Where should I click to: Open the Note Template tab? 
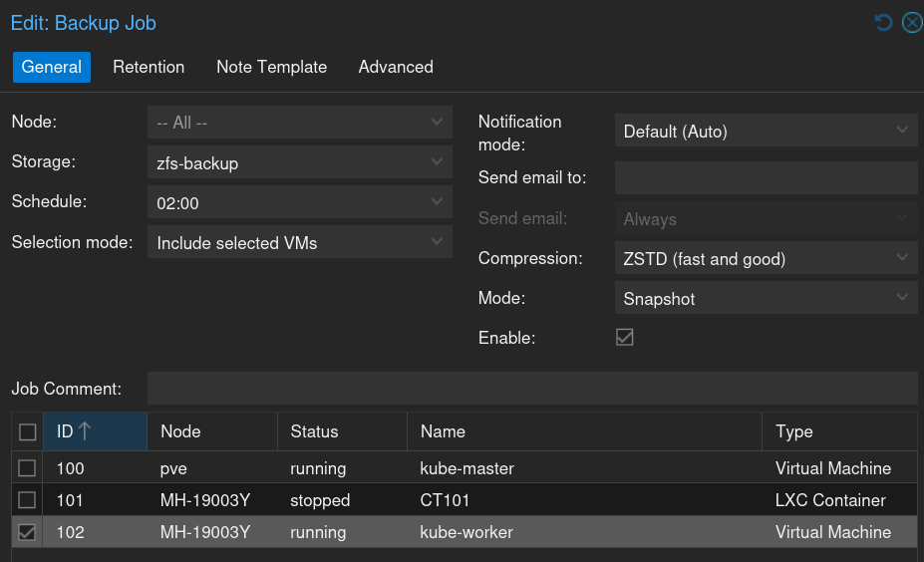pyautogui.click(x=271, y=67)
